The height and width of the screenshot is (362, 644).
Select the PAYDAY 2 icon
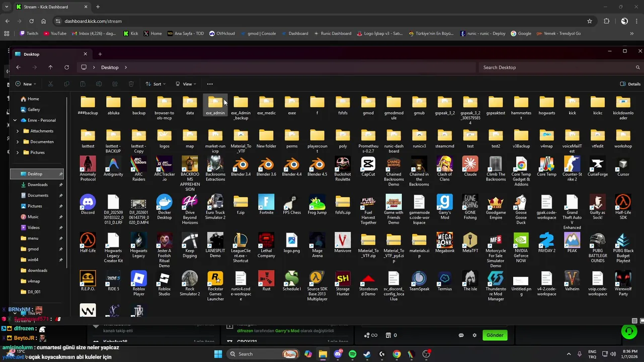point(546,243)
